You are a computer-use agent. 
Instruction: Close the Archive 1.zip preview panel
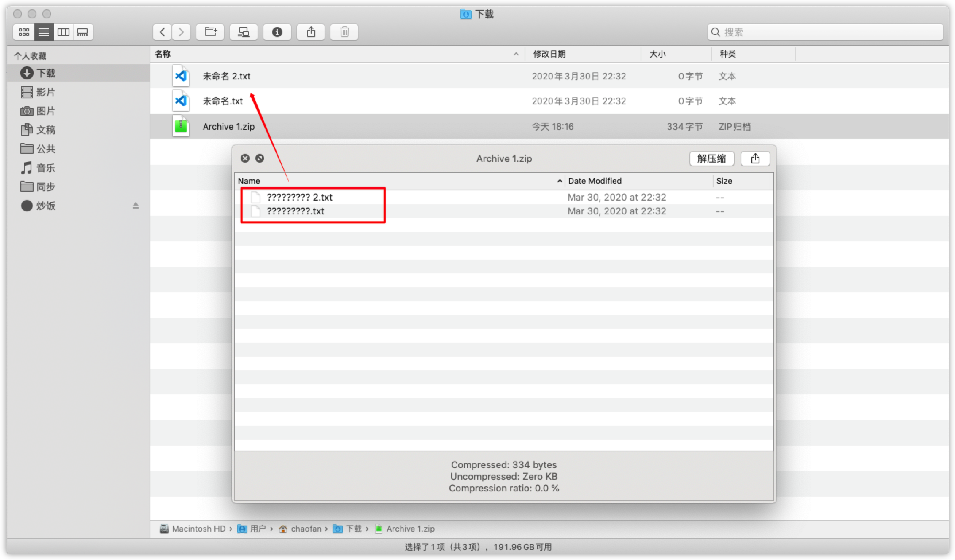[245, 158]
